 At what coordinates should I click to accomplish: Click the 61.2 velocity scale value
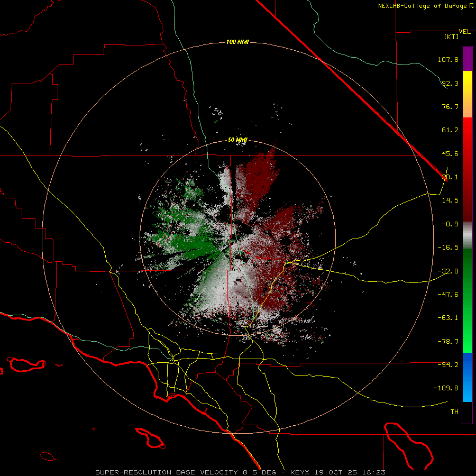(x=450, y=130)
